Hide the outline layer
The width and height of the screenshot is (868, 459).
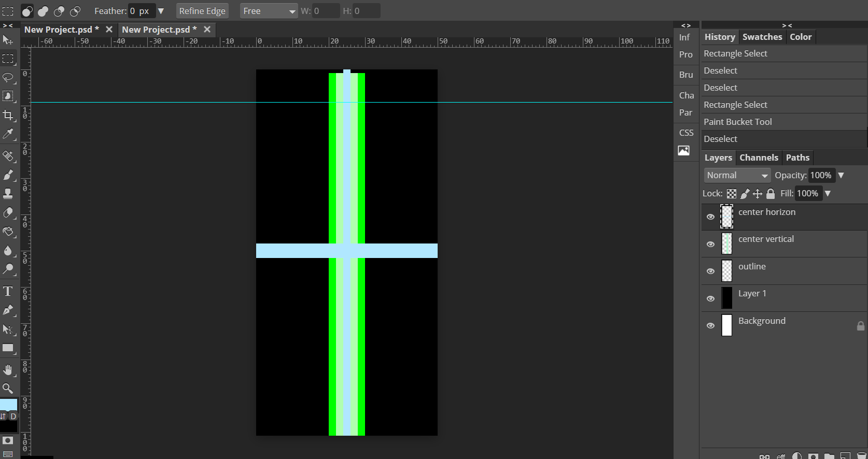[x=711, y=271]
